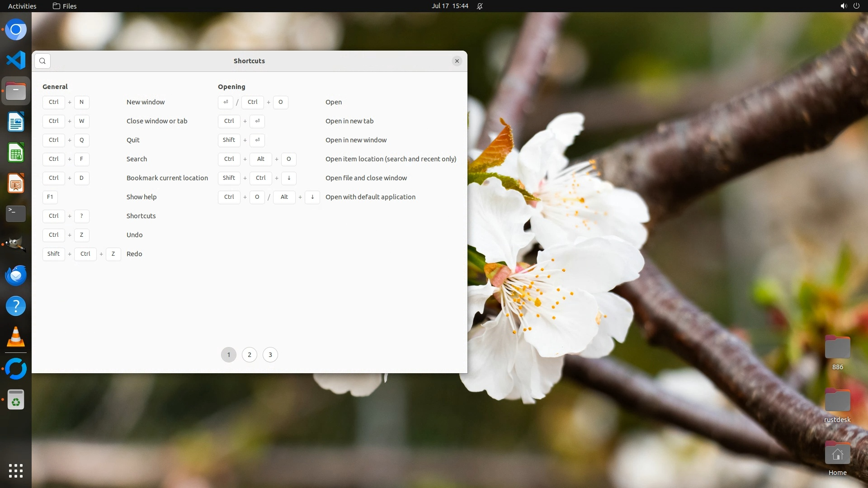
Task: Go to shortcuts page 2
Action: [x=250, y=355]
